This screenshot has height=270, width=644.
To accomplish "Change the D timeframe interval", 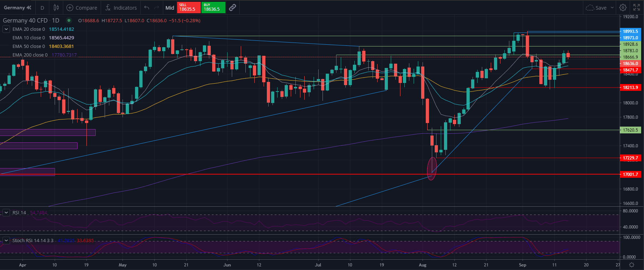I will coord(42,8).
